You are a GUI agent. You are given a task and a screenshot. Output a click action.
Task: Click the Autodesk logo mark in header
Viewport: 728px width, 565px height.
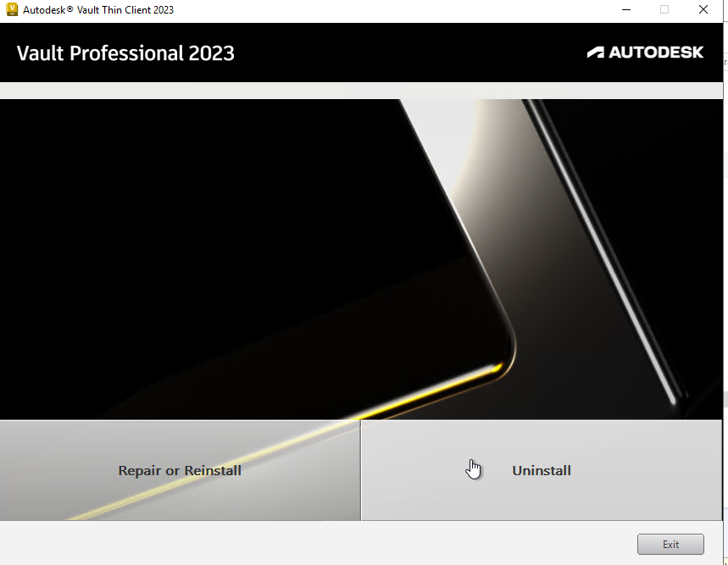tap(596, 52)
